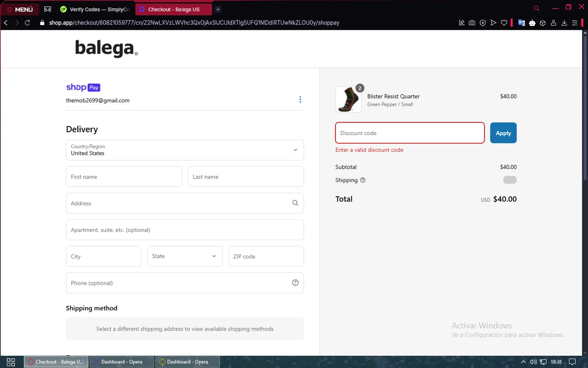
Task: Click the send/flow arrow icon
Action: [493, 23]
